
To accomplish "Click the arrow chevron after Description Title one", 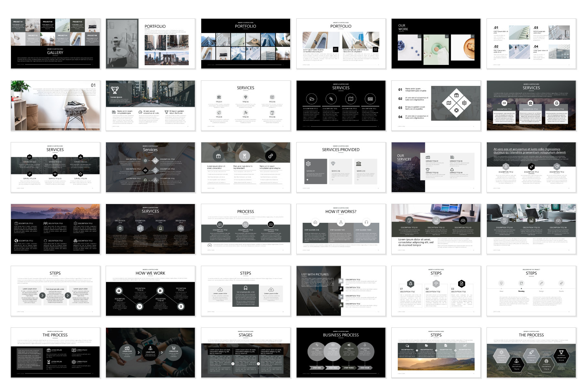I will tap(417, 350).
